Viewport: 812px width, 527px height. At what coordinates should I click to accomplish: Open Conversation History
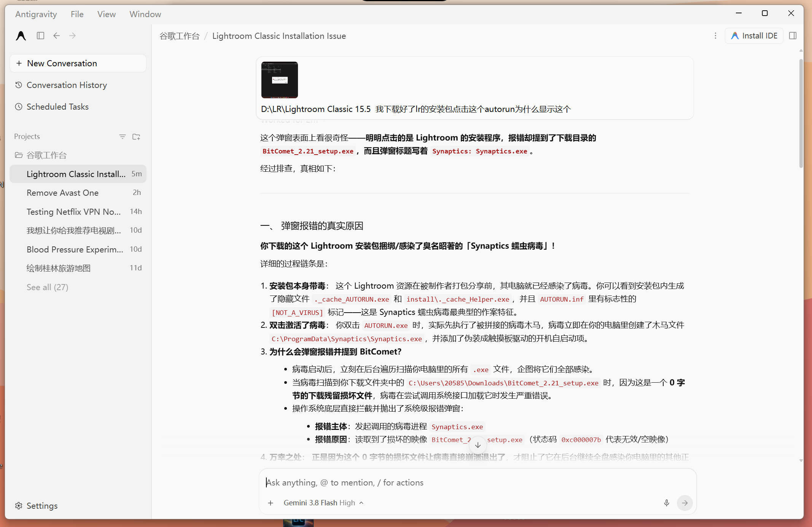(78, 85)
